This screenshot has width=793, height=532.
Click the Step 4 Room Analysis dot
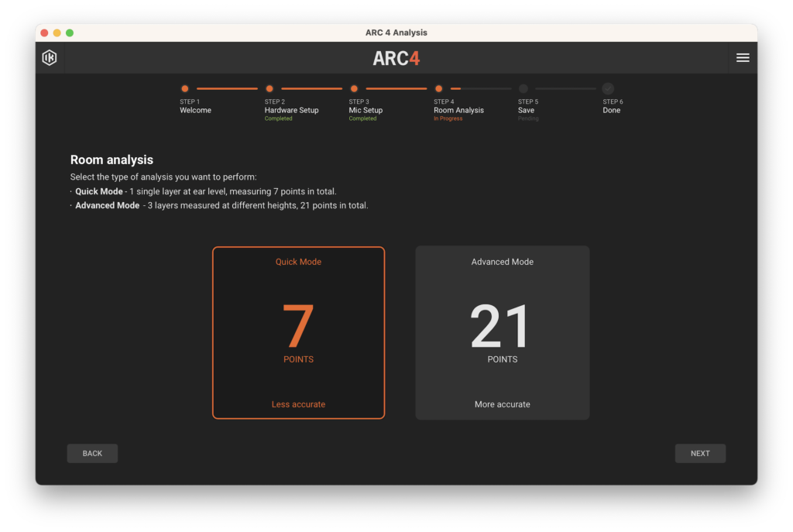click(438, 89)
